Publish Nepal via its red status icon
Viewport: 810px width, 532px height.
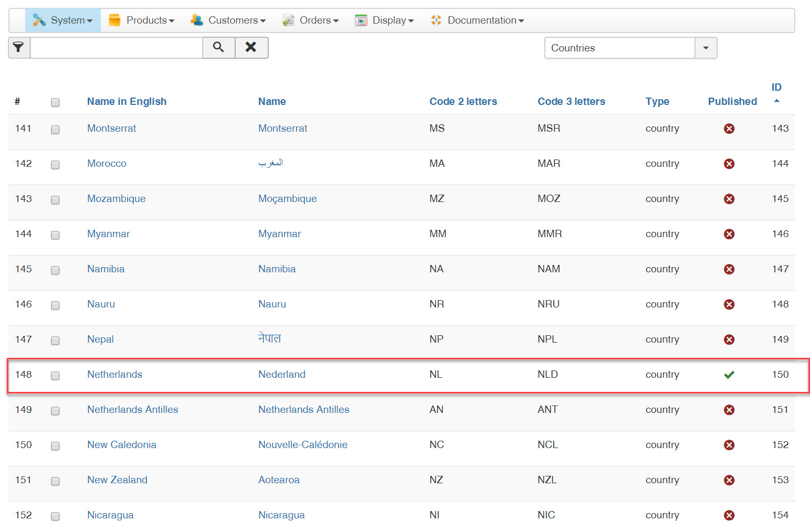729,339
